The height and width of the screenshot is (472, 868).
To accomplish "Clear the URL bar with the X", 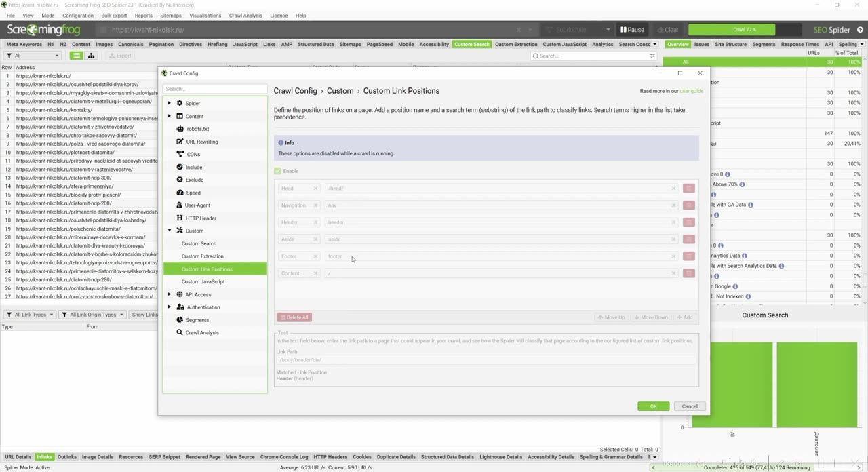I will pos(519,30).
